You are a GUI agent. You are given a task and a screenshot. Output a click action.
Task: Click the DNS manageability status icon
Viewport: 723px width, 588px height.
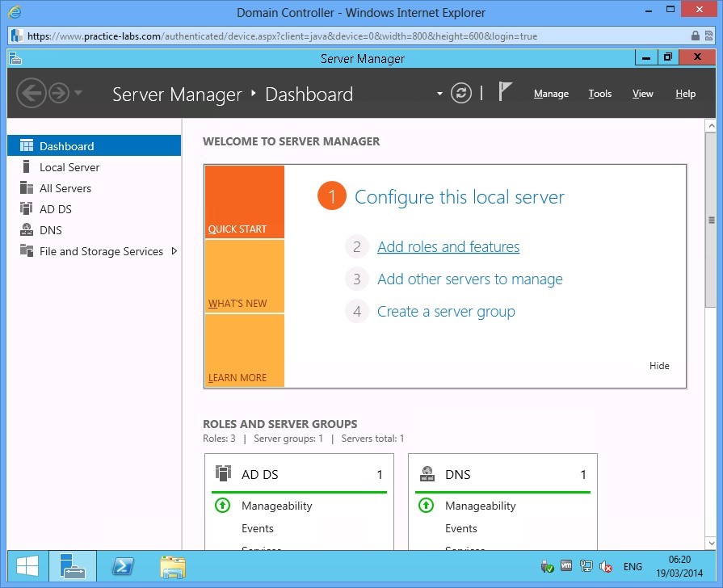pyautogui.click(x=427, y=506)
